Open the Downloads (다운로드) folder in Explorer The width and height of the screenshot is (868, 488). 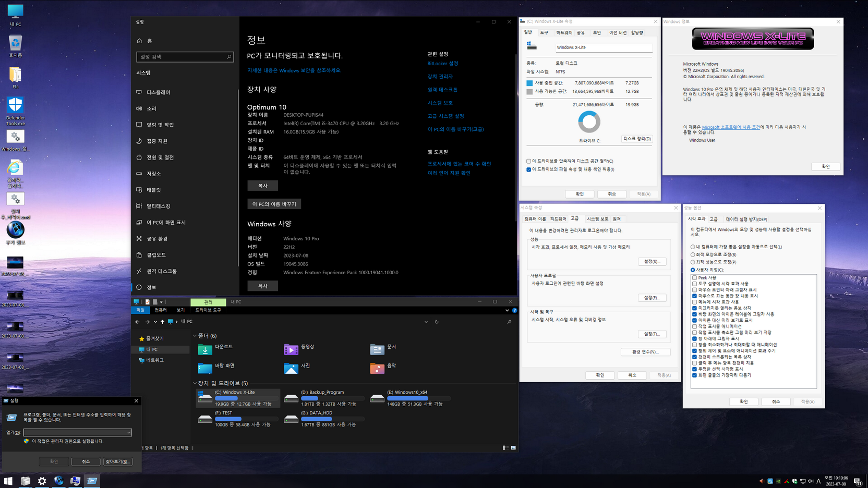[205, 349]
